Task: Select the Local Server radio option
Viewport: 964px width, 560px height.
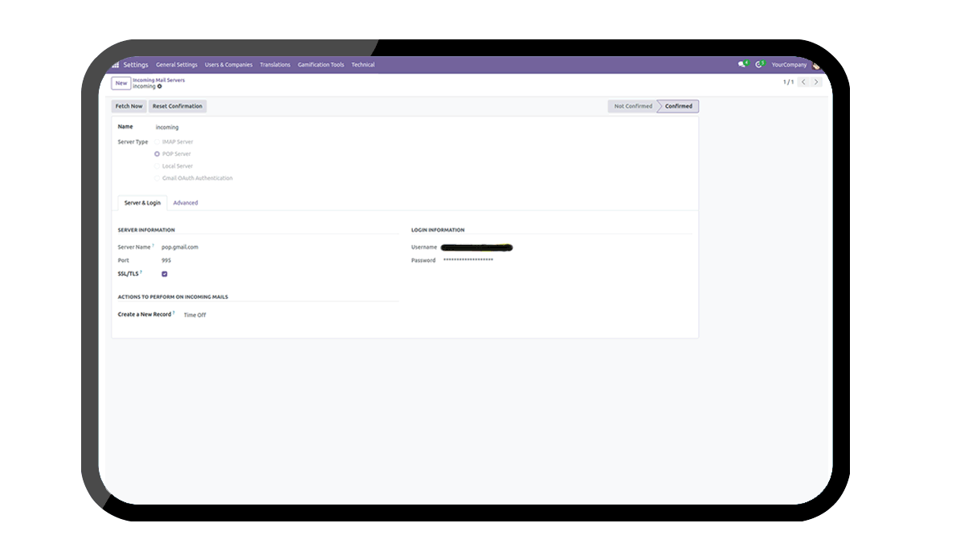Action: pos(157,166)
